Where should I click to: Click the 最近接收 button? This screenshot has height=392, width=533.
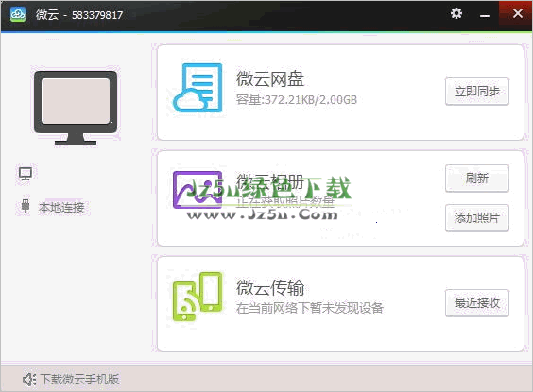coord(477,303)
